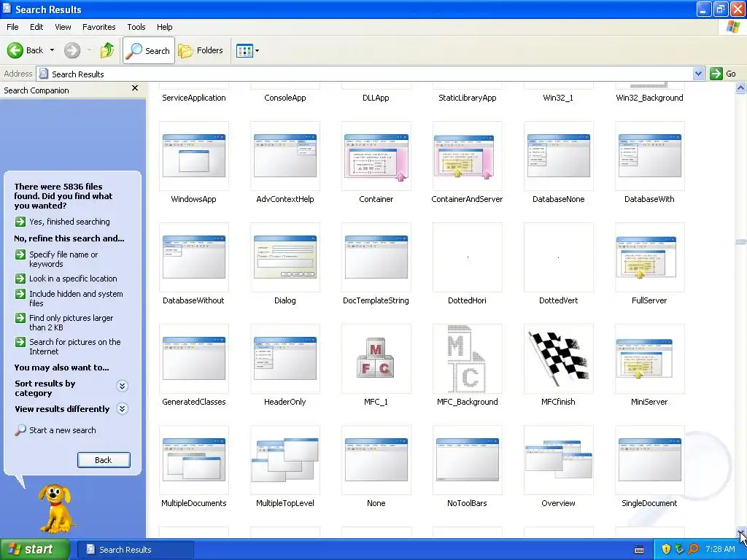Click the search magnifier tray icon
This screenshot has height=560, width=747.
coord(693,550)
